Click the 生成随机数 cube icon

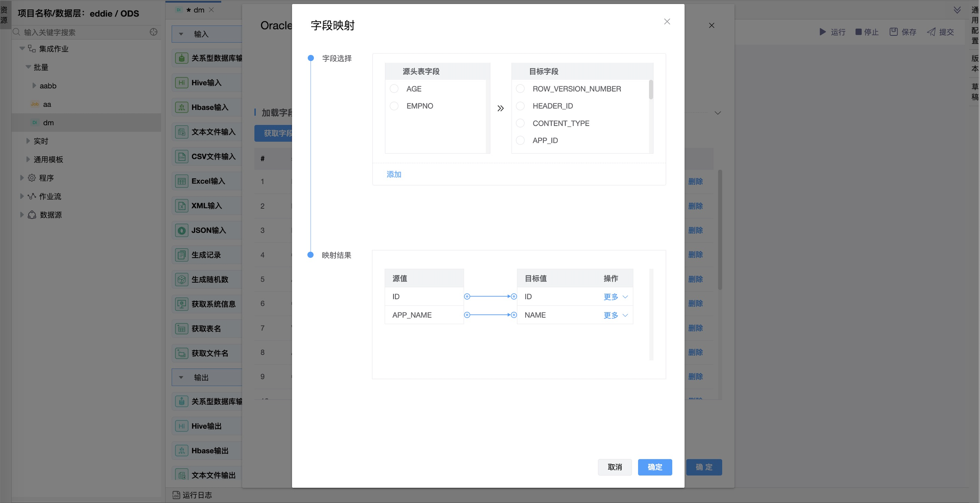pos(182,279)
